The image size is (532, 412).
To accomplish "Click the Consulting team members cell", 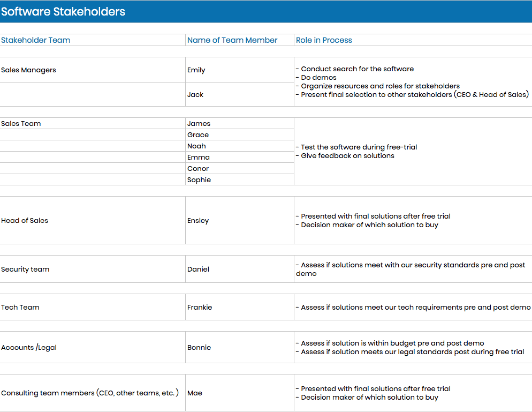I will (93, 393).
